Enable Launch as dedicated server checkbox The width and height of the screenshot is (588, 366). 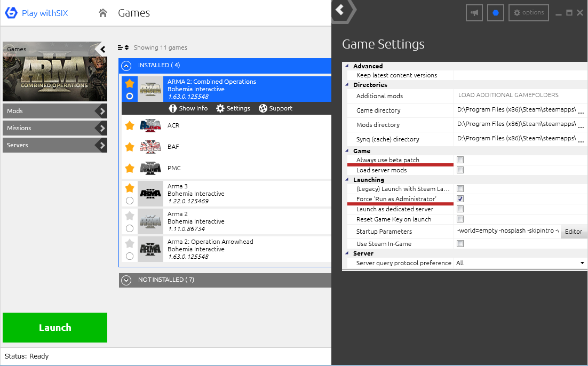[460, 209]
